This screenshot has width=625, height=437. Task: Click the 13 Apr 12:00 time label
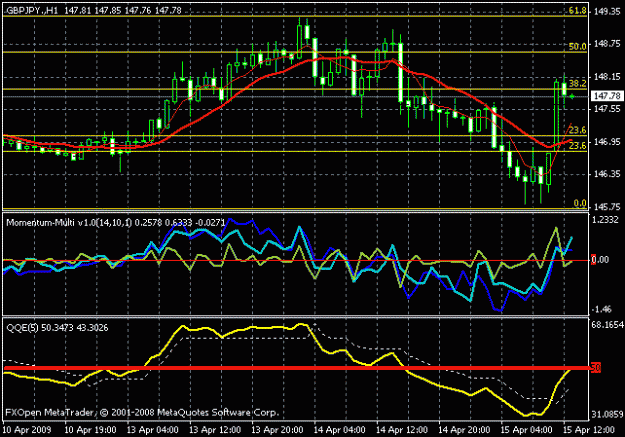[x=215, y=430]
